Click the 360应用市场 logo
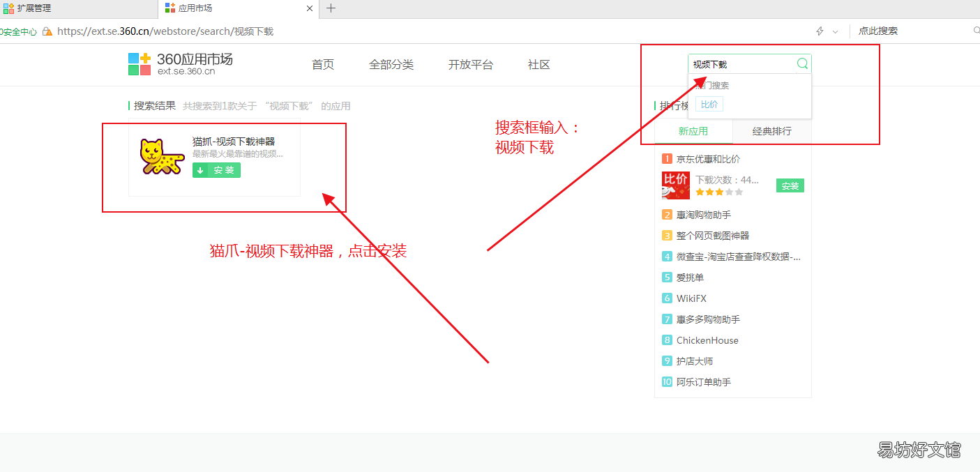The height and width of the screenshot is (472, 980). pyautogui.click(x=181, y=63)
